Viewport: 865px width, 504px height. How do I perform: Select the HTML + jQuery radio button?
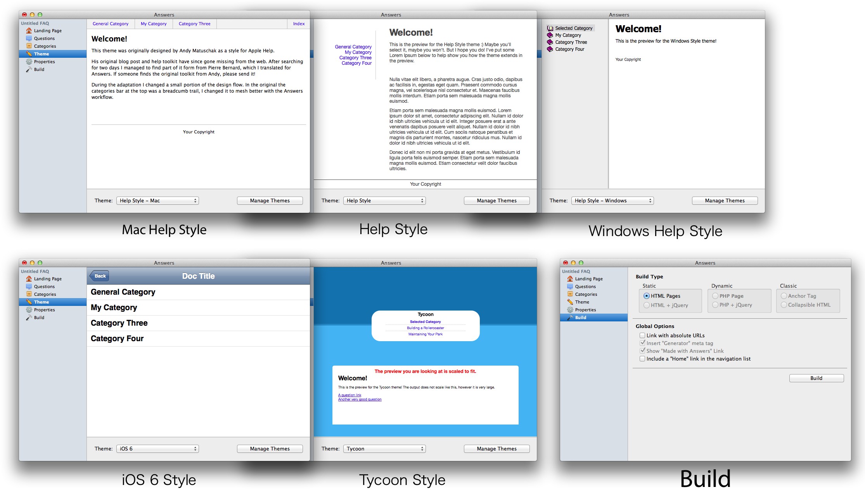point(646,305)
